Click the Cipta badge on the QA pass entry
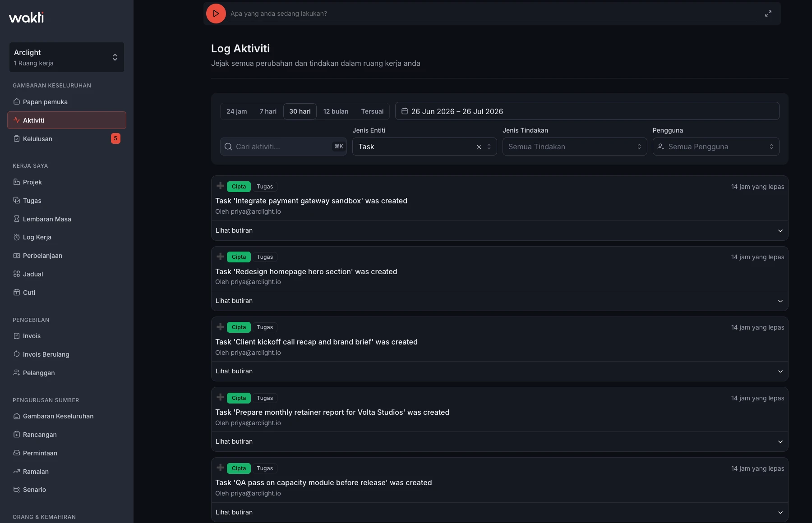This screenshot has height=523, width=812. 239,468
